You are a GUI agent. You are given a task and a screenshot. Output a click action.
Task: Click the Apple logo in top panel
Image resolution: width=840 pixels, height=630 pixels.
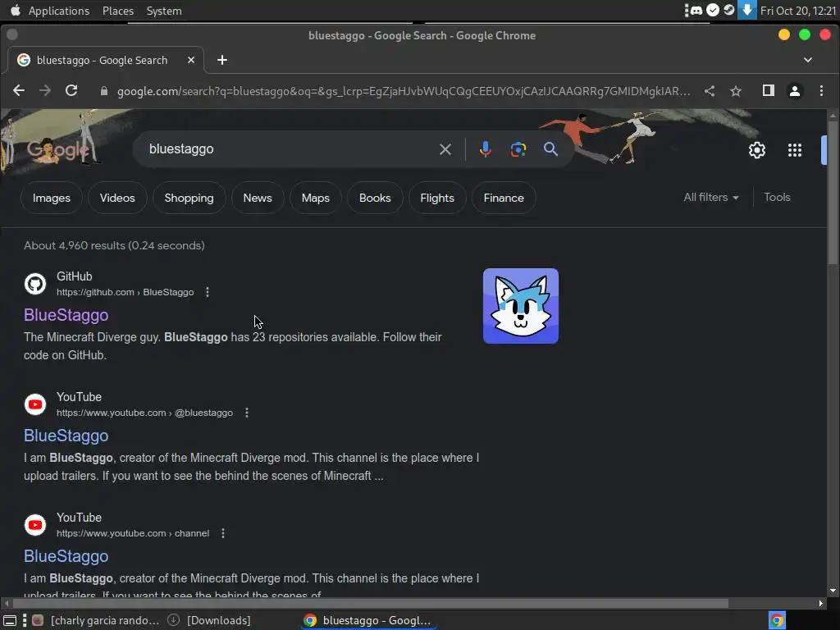(16, 10)
